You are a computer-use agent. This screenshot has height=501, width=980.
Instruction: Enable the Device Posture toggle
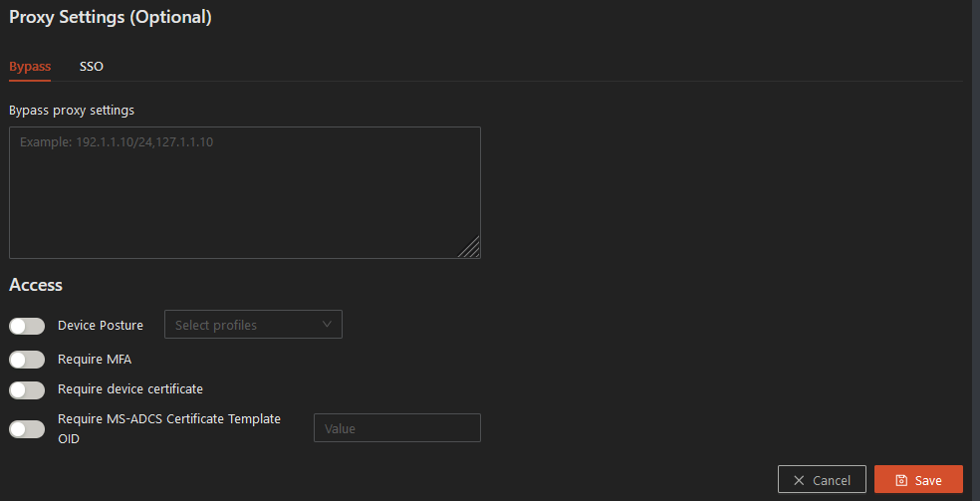(27, 326)
